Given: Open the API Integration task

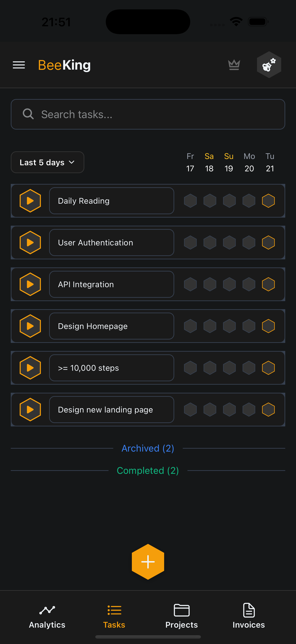Looking at the screenshot, I should pyautogui.click(x=112, y=284).
